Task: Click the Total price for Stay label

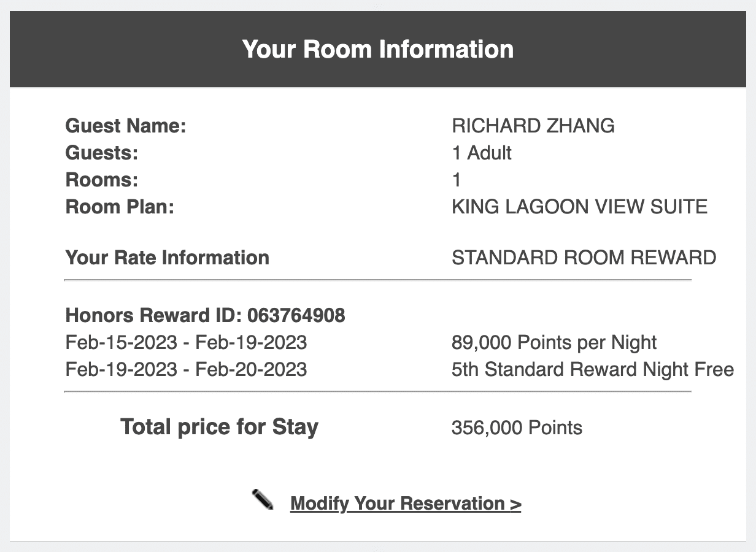Action: [x=219, y=427]
